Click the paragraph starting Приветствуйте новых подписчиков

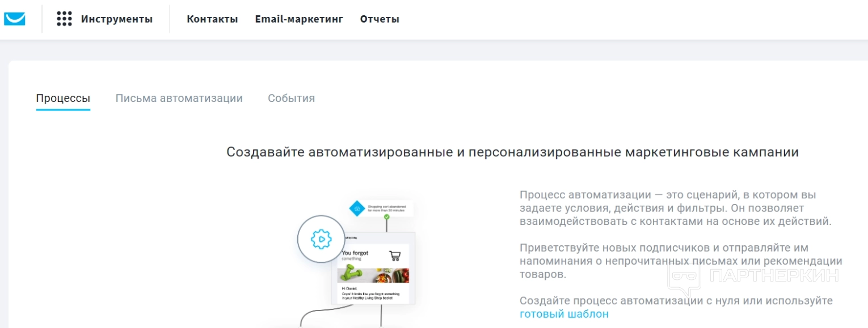click(x=681, y=261)
